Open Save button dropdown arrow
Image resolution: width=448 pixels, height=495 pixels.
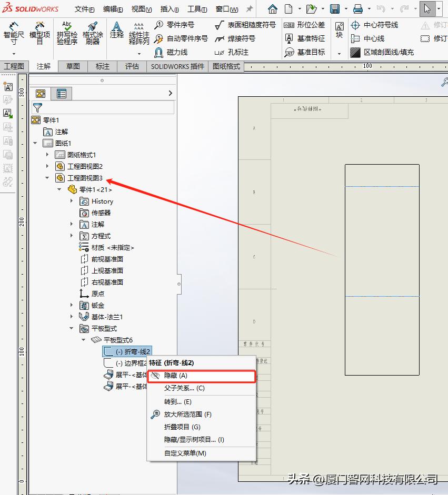click(x=346, y=9)
